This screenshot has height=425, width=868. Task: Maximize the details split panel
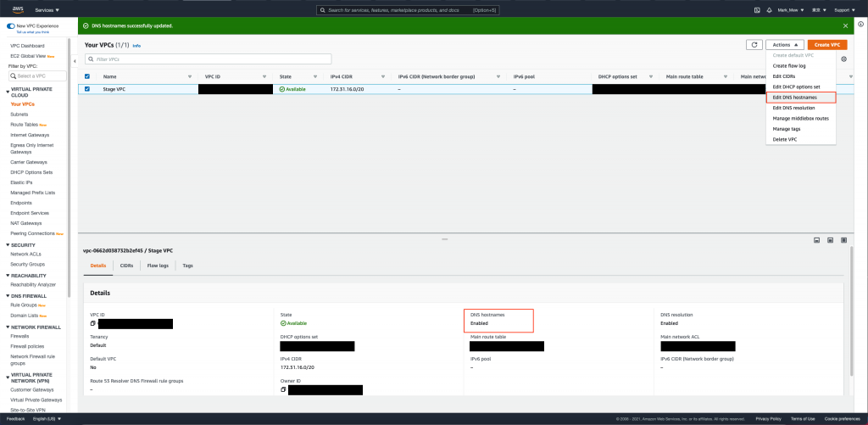point(843,240)
